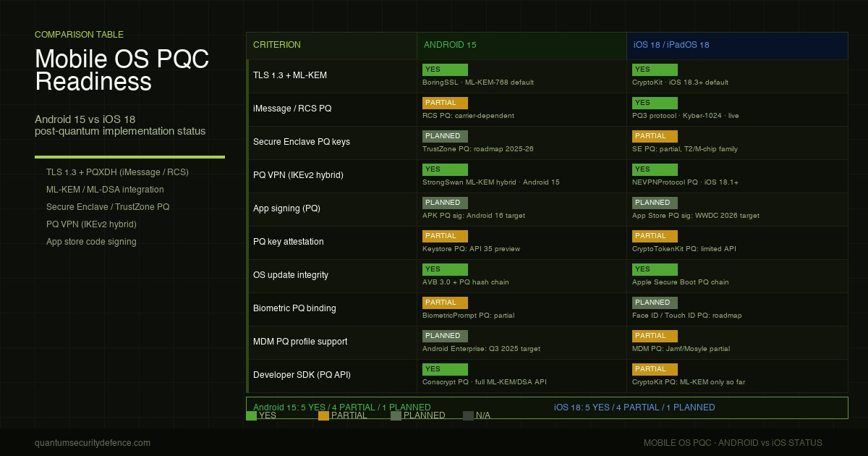Image resolution: width=868 pixels, height=456 pixels.
Task: Click 'SE PQ: partial, T2/M-chip family' text
Action: pos(685,149)
